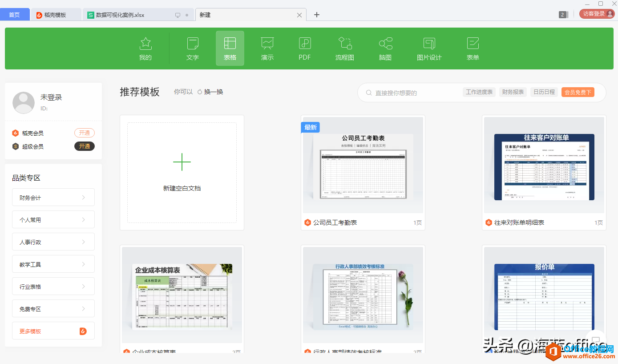Click the 超级会员 badge icon
This screenshot has height=364, width=618.
coord(16,146)
